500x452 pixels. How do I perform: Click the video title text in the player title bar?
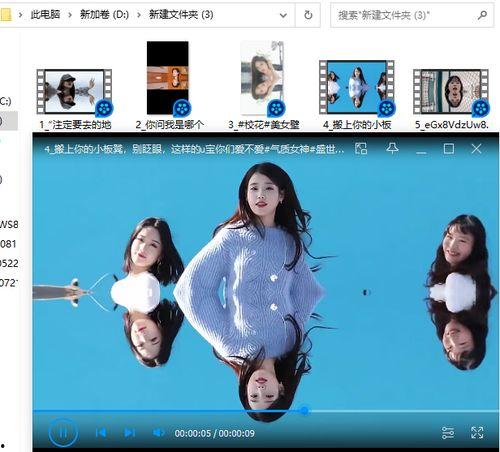194,149
